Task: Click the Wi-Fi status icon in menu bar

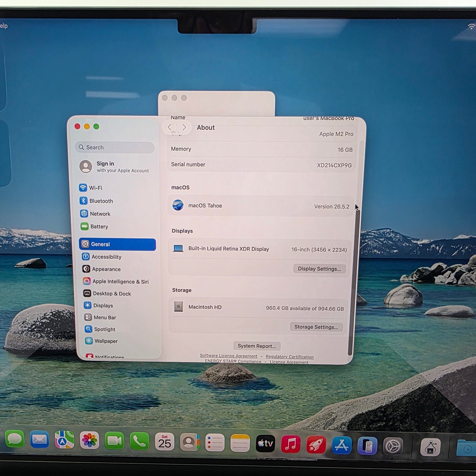Action: (x=472, y=27)
